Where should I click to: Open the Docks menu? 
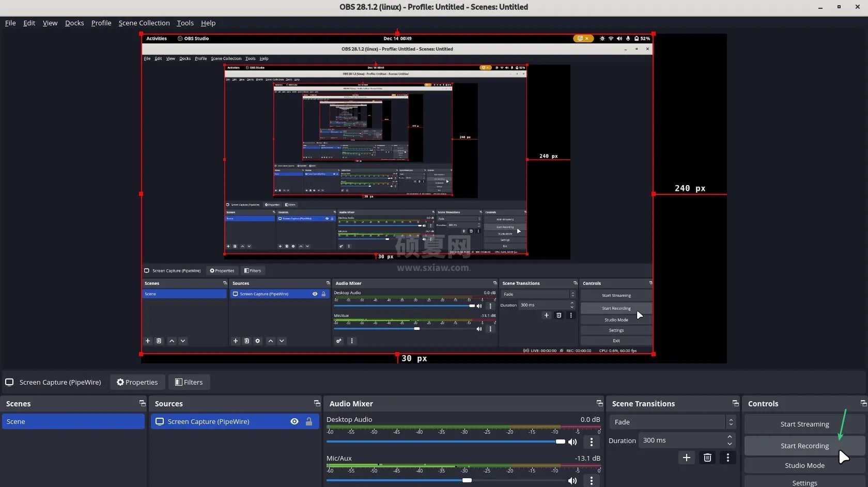click(x=74, y=23)
